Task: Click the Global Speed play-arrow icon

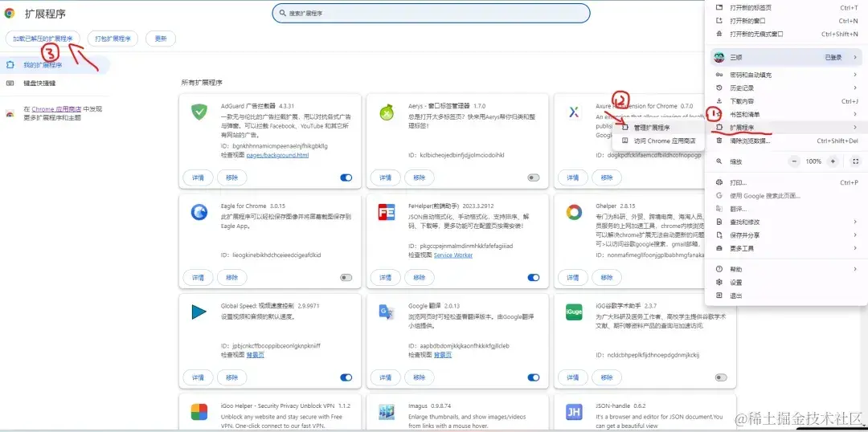Action: tap(199, 312)
